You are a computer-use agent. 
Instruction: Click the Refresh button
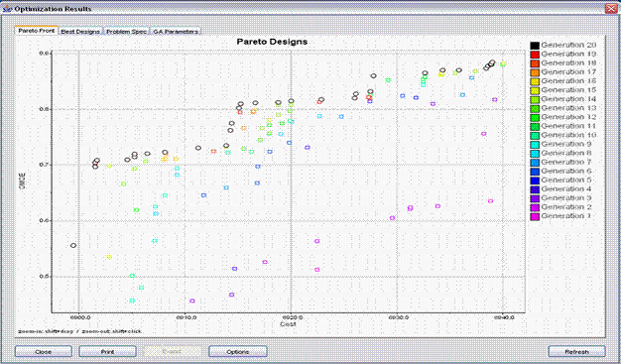click(x=576, y=351)
